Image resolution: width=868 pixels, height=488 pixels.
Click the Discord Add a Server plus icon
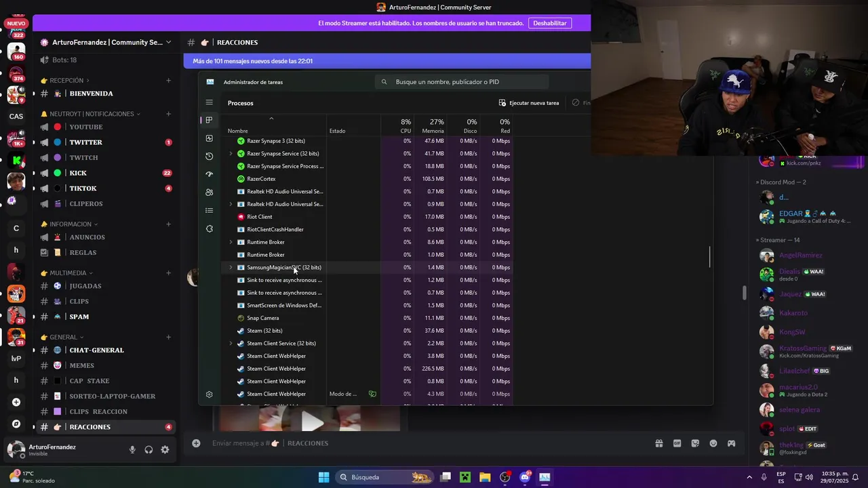pyautogui.click(x=16, y=402)
